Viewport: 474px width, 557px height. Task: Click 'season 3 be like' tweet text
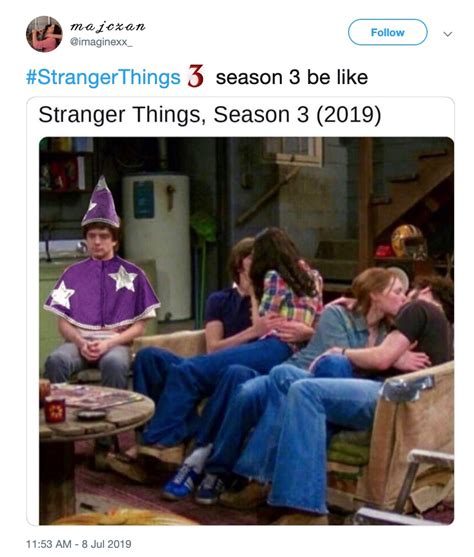pyautogui.click(x=292, y=77)
